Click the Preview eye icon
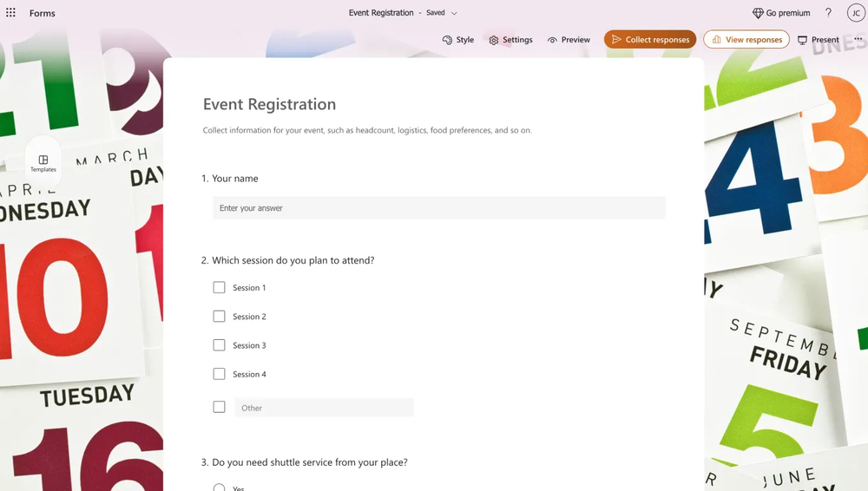Screen dimensions: 868x491 pos(552,40)
